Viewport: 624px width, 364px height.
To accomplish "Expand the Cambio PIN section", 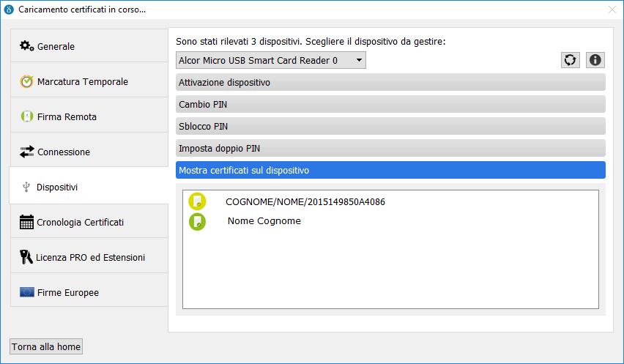I will [x=390, y=105].
